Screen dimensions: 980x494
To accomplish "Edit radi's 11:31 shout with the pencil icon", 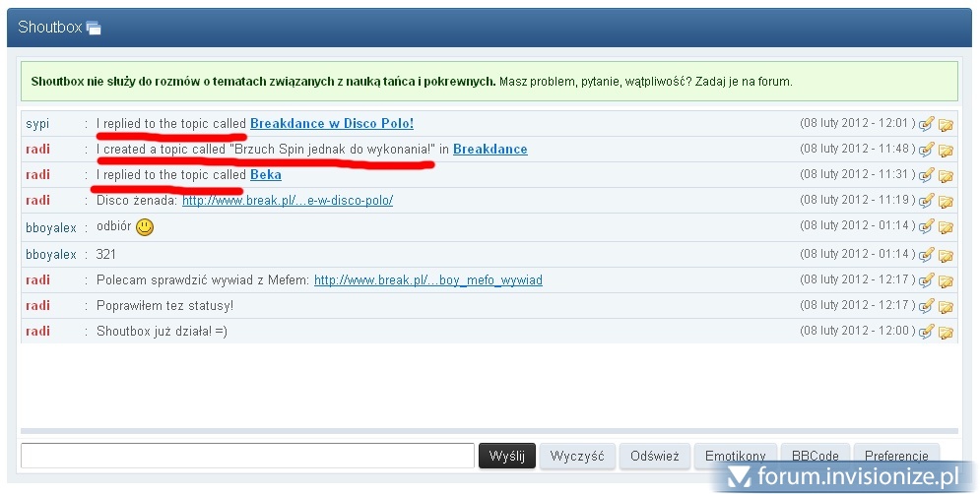I will pyautogui.click(x=926, y=175).
